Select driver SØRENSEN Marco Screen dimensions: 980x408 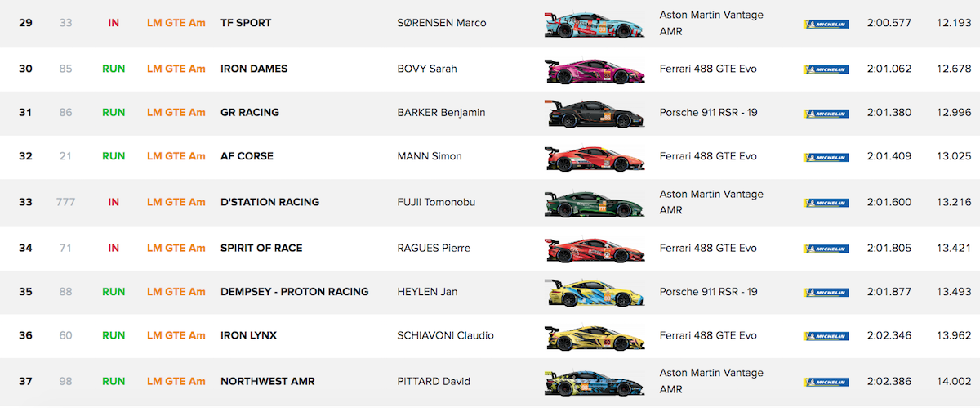pos(441,23)
